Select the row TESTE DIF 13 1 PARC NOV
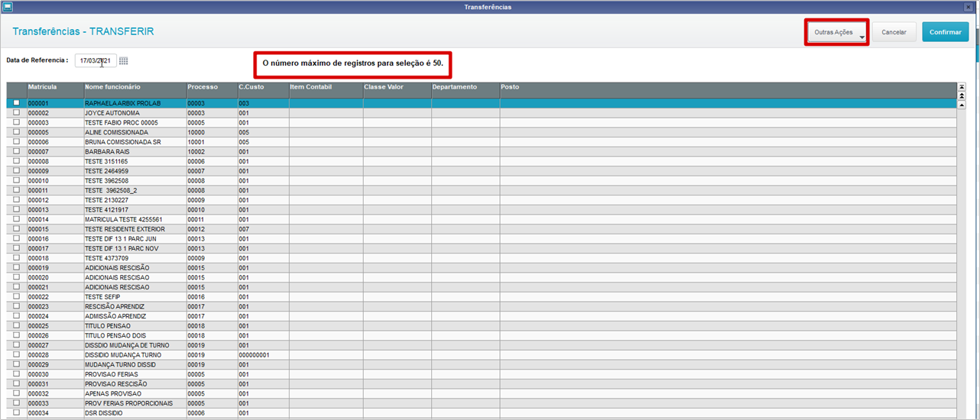 pos(482,248)
